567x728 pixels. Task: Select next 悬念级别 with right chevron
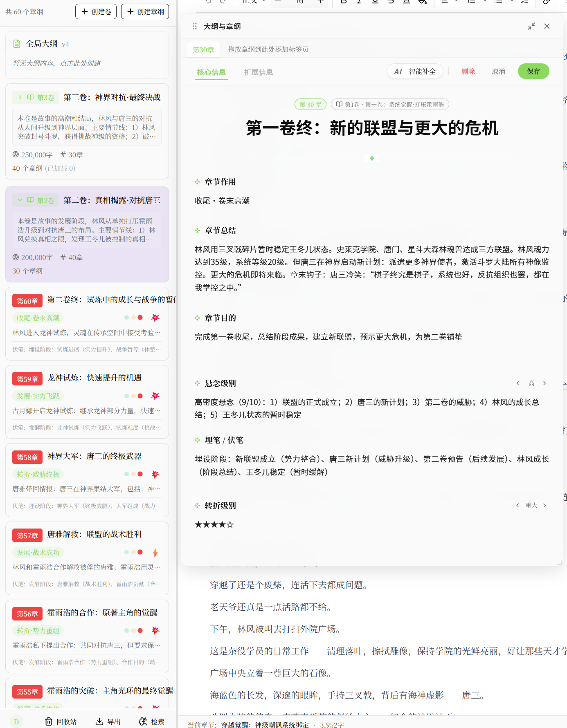click(x=544, y=383)
